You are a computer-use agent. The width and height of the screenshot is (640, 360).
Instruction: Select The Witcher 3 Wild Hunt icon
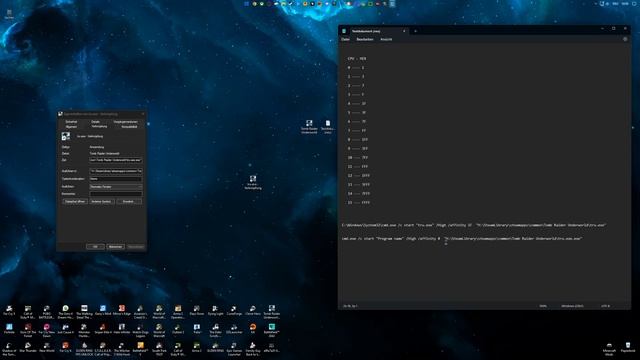coord(122,349)
